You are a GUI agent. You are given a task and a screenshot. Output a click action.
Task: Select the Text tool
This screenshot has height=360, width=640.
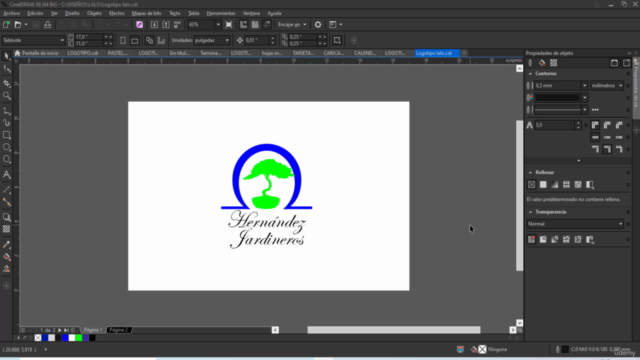click(x=7, y=175)
